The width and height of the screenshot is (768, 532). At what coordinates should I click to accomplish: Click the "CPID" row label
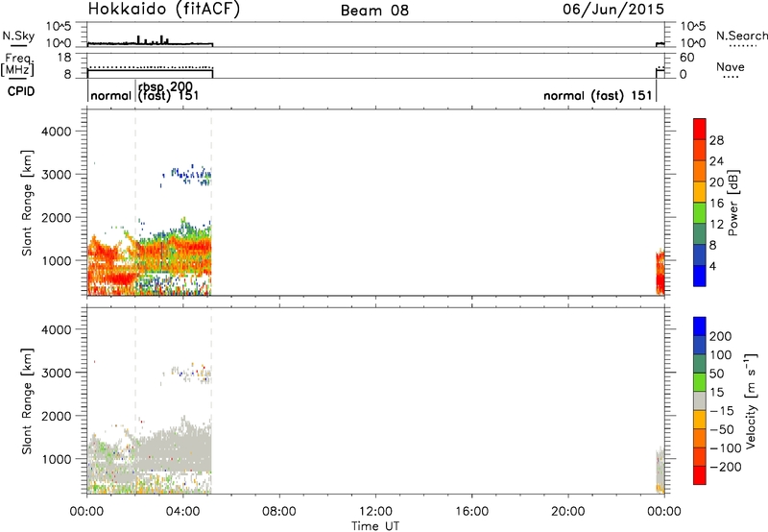pyautogui.click(x=21, y=91)
